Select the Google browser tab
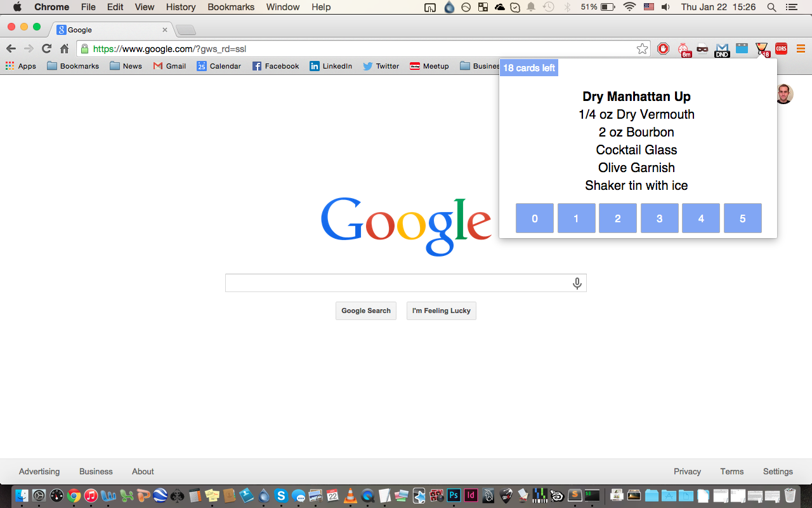 [111, 30]
